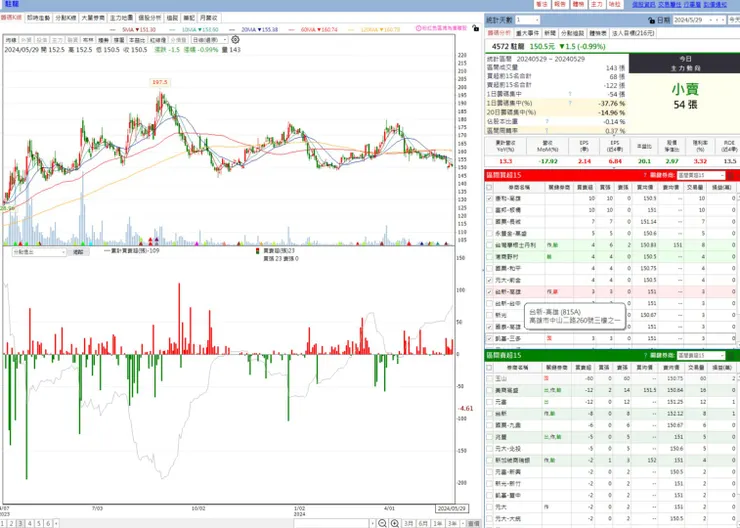Open the 統計天數 dropdown
Screen dimensions: 740x528
pyautogui.click(x=527, y=20)
